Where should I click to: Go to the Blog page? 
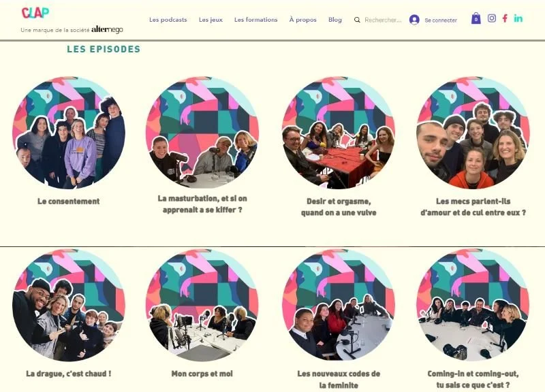335,20
